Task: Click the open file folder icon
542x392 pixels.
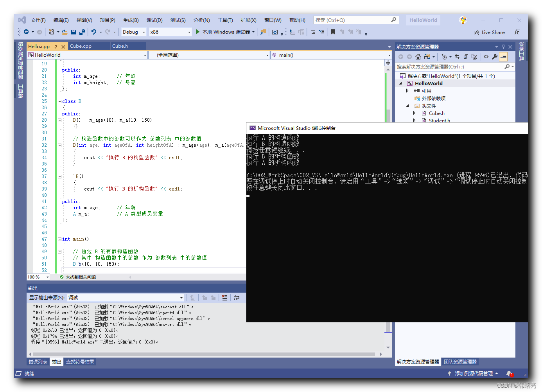Action: (65, 32)
